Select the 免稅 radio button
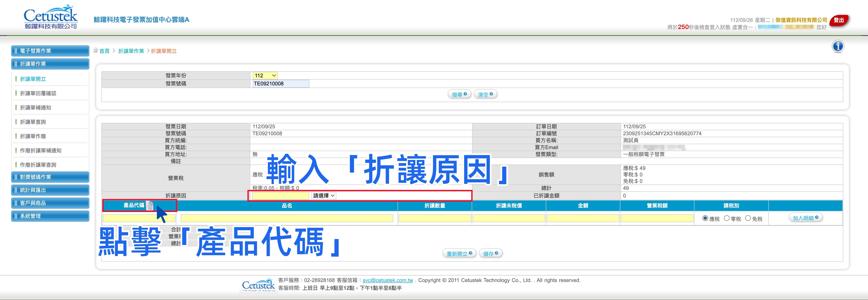This screenshot has height=300, width=868. click(x=748, y=218)
